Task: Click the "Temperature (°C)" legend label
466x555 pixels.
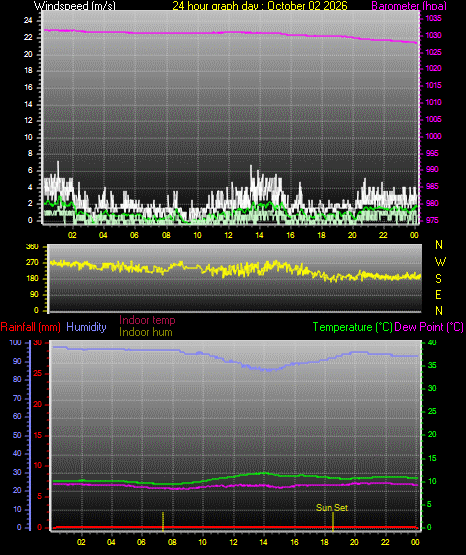Action: [x=353, y=327]
